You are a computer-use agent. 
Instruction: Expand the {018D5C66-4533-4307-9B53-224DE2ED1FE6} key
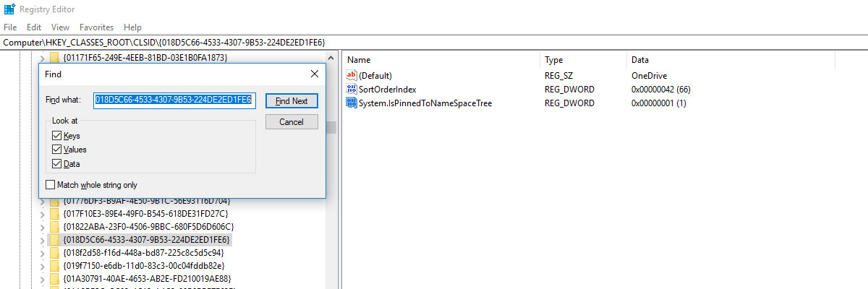(x=42, y=240)
